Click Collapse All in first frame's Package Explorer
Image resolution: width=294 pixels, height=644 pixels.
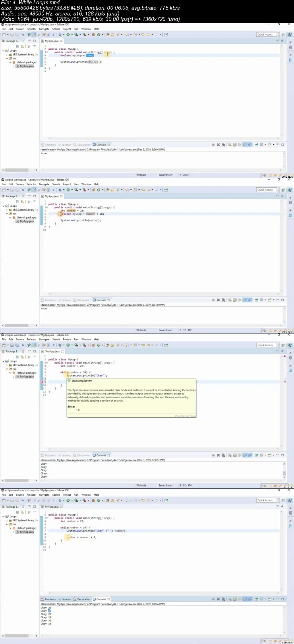pos(17,46)
